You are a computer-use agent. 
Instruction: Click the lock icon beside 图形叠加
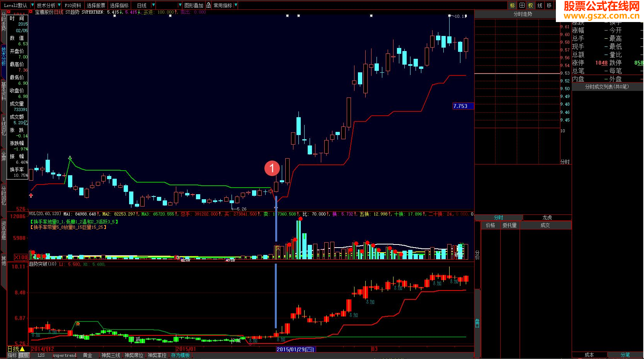click(x=209, y=5)
